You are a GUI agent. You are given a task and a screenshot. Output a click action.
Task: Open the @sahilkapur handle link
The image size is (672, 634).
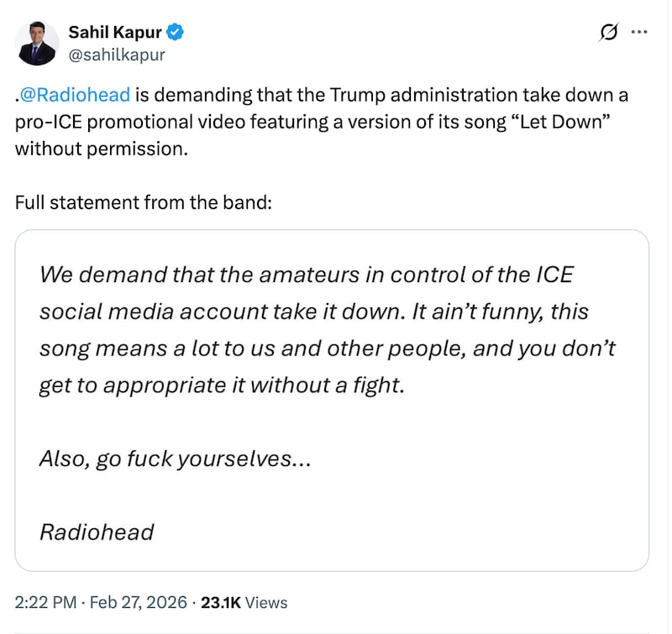(117, 55)
